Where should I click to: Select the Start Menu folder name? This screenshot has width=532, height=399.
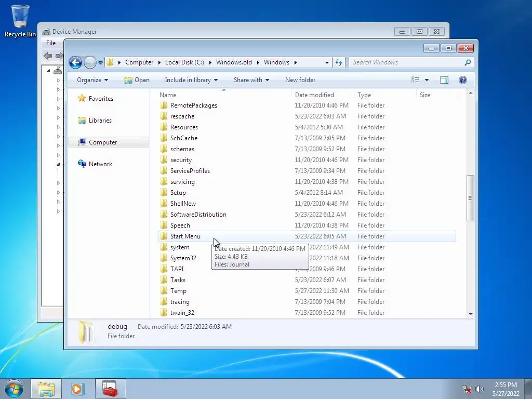click(185, 236)
